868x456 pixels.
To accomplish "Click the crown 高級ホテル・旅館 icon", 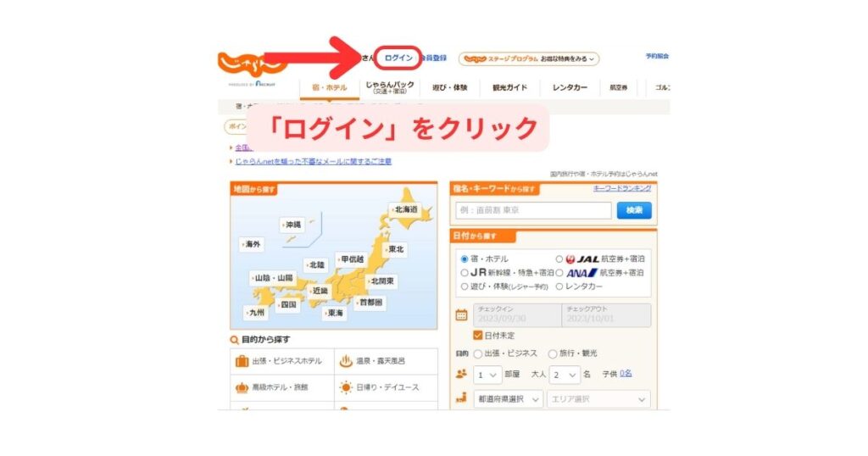I will [x=242, y=387].
